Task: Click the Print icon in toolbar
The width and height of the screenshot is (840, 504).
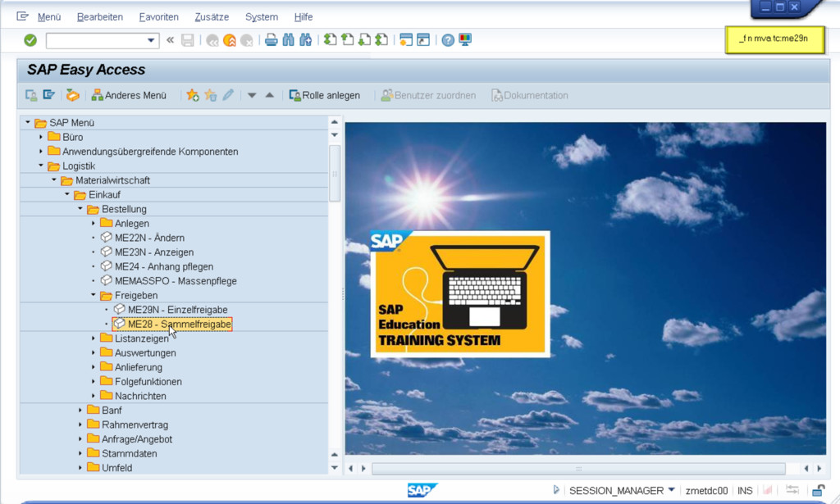Action: (x=271, y=40)
